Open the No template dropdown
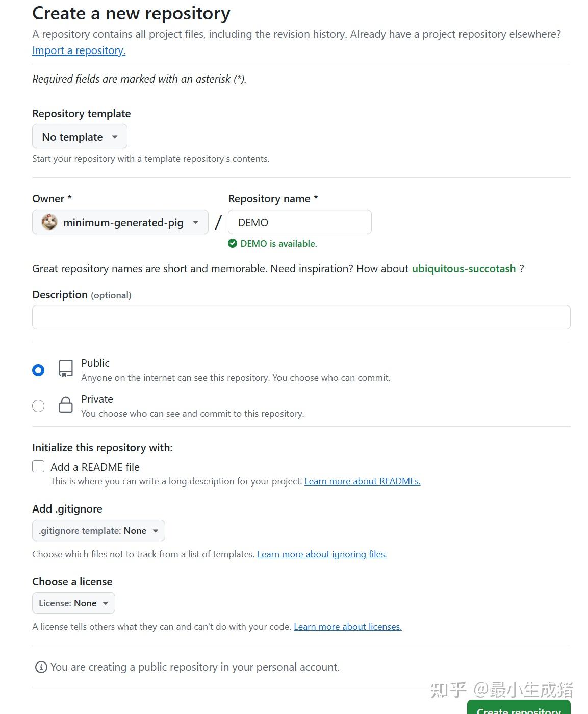Screen dimensions: 588x714 pyautogui.click(x=80, y=136)
